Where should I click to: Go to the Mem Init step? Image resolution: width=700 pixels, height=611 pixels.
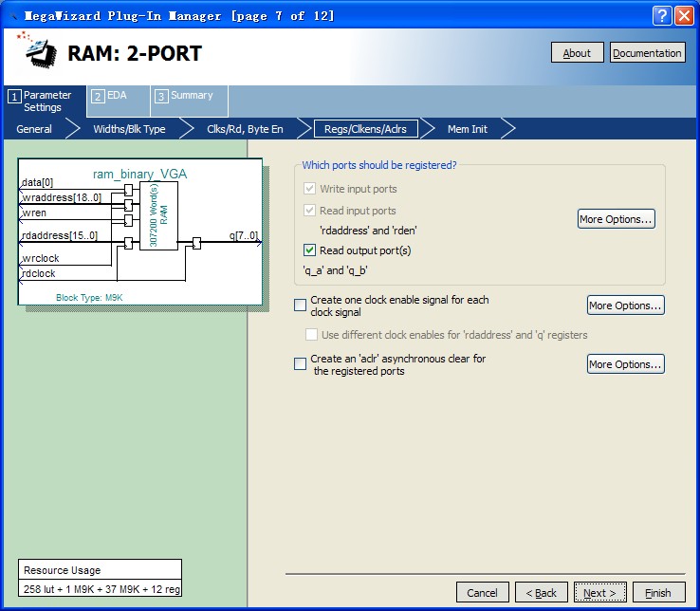[x=468, y=129]
